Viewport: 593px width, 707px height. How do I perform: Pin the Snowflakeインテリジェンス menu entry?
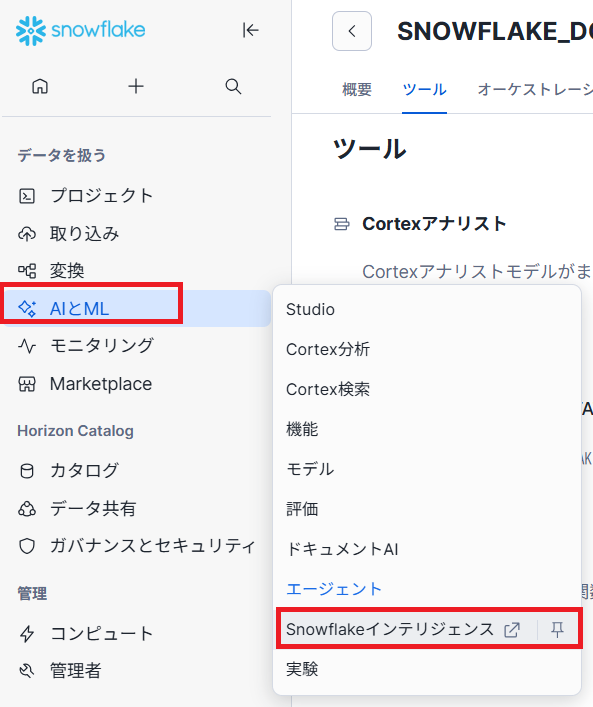point(557,629)
